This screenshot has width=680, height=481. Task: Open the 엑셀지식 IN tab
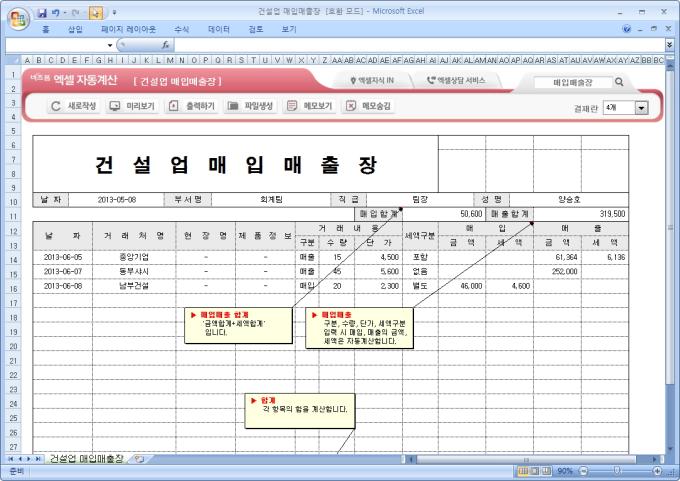(372, 80)
